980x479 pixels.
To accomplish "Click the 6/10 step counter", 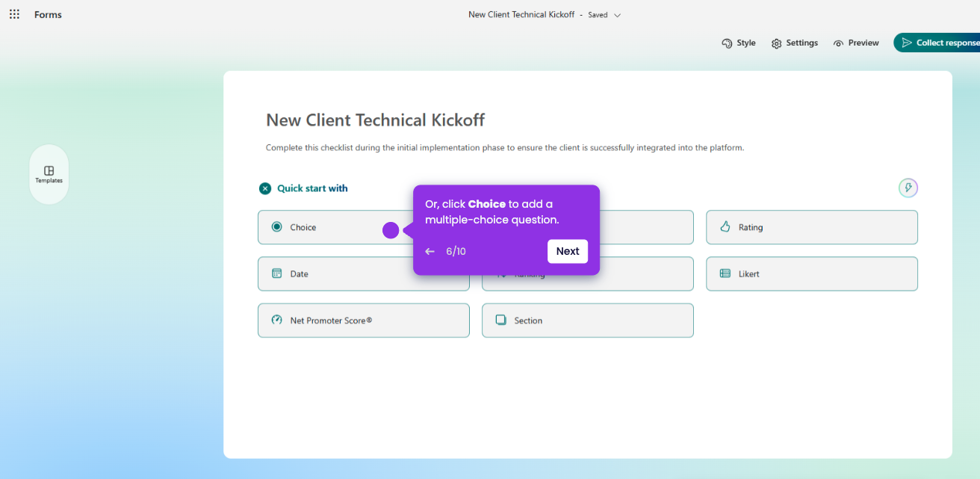I will [456, 252].
